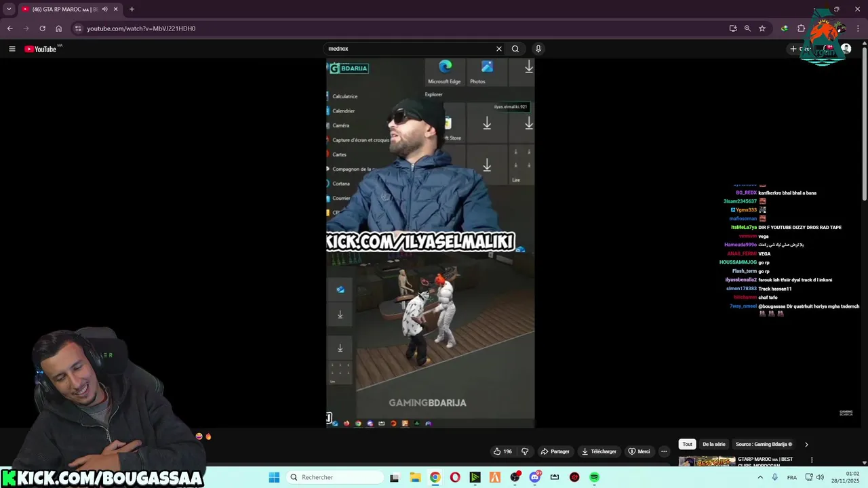Send thanks with Merci button
The height and width of the screenshot is (488, 868).
639,451
